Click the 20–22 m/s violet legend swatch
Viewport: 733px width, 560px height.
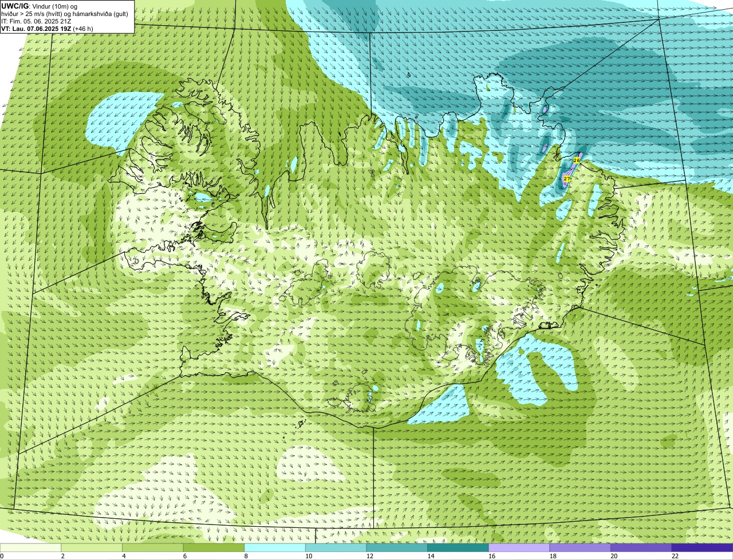[x=641, y=547]
